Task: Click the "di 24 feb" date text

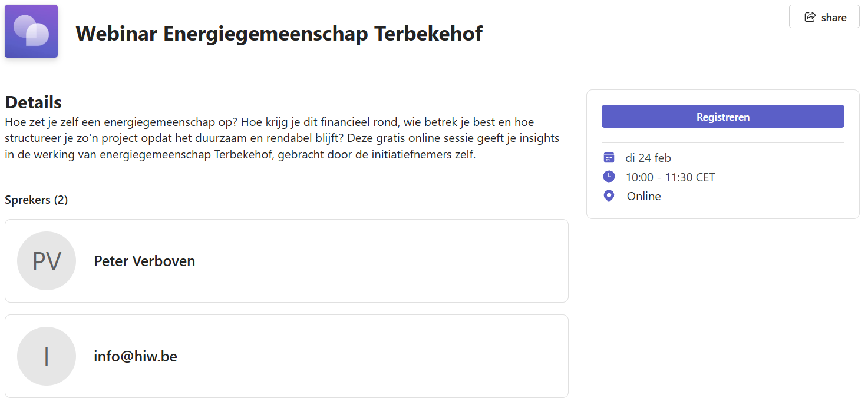Action: pyautogui.click(x=648, y=158)
